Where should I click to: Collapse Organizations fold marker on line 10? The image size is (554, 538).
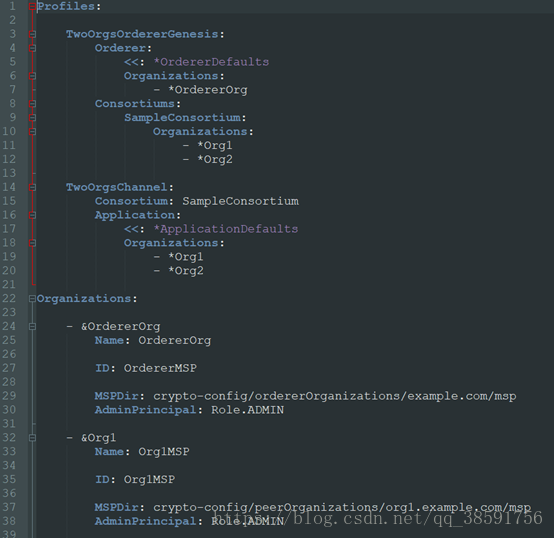click(x=32, y=132)
